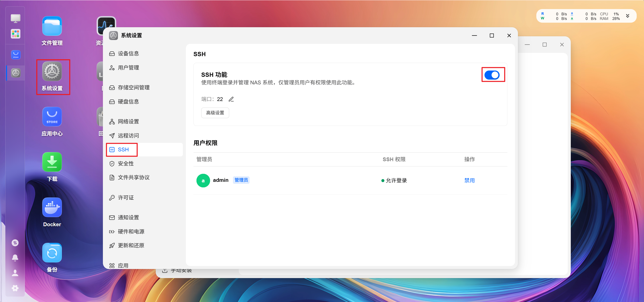Open the 备份 backup app icon
This screenshot has height=302, width=644.
52,253
